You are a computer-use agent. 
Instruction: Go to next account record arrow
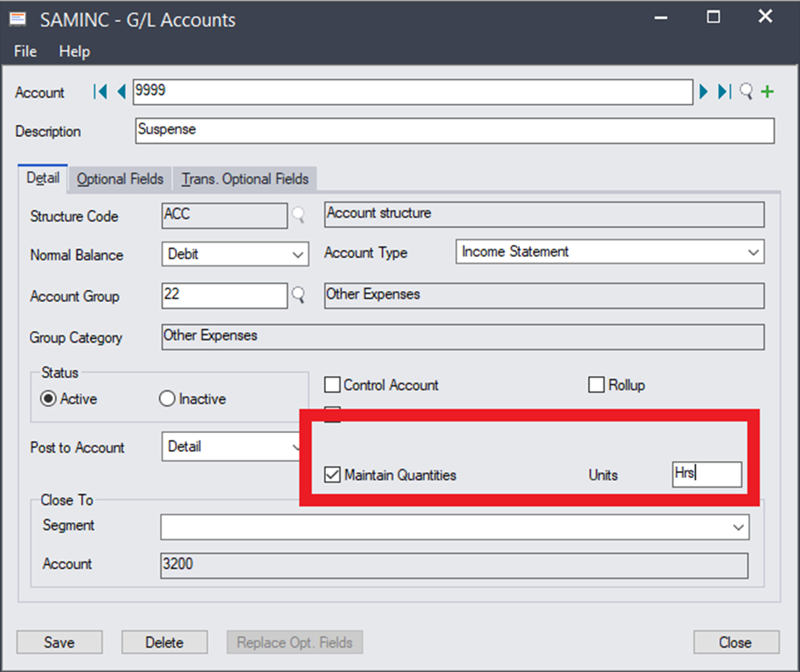[x=704, y=92]
